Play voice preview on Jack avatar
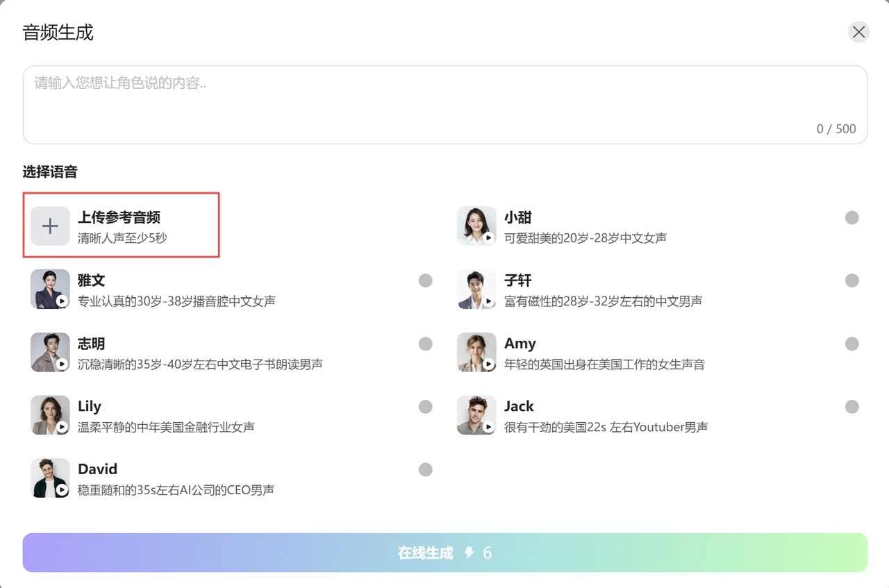Viewport: 889px width, 588px height. click(x=488, y=427)
